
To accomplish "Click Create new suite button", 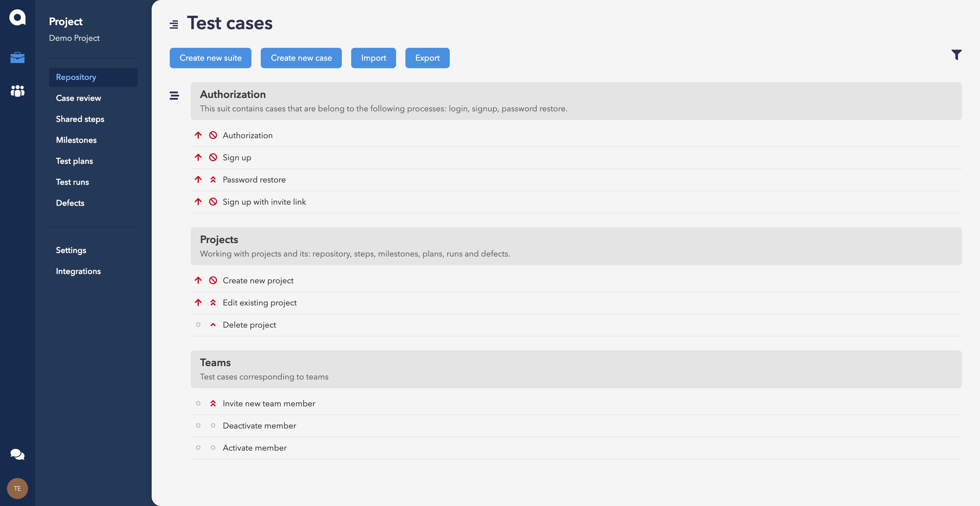I will pos(210,58).
